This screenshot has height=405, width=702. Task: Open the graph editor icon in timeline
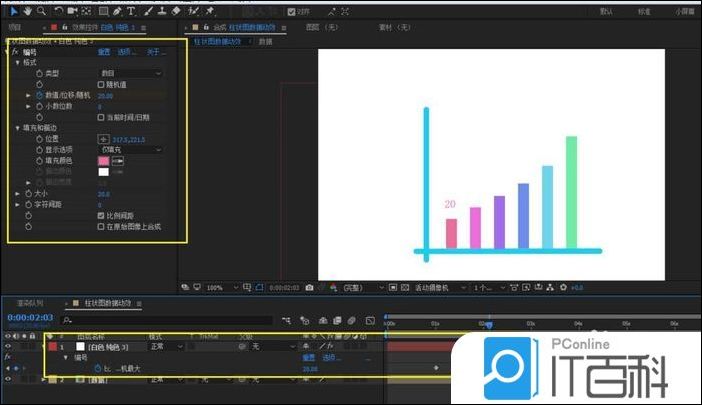370,320
